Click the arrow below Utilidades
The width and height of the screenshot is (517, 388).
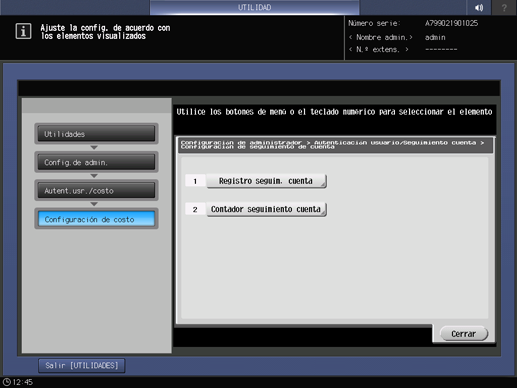pyautogui.click(x=94, y=147)
